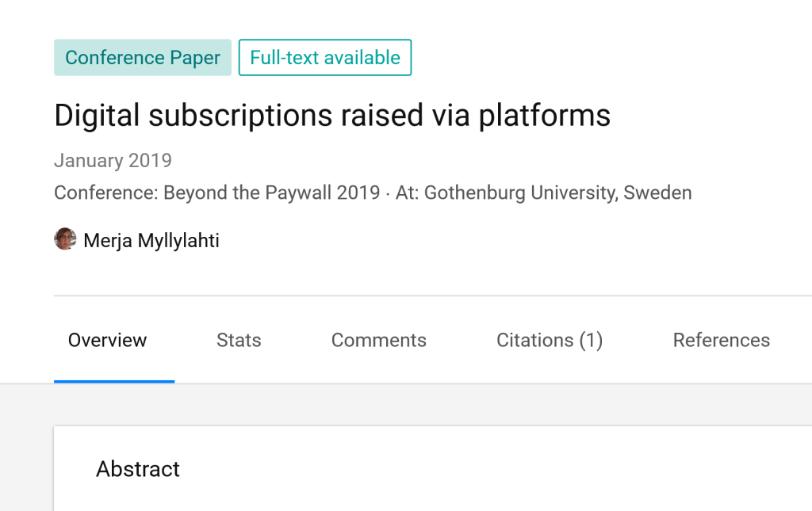Click the 'At:' label before Gothenburg
Viewport: 812px width, 511px height.
[407, 193]
